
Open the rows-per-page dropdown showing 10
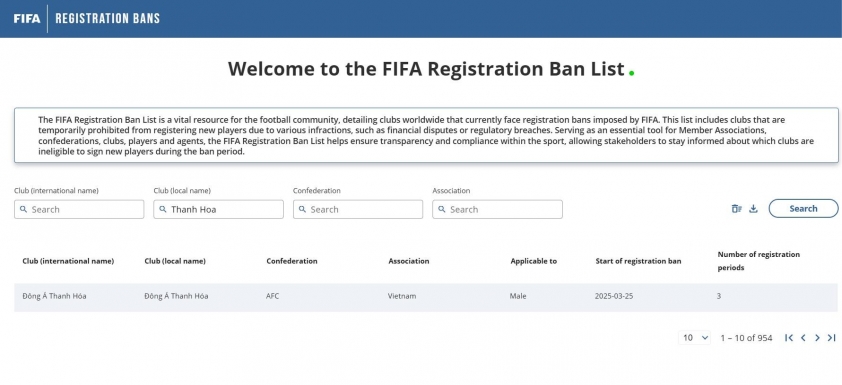695,338
